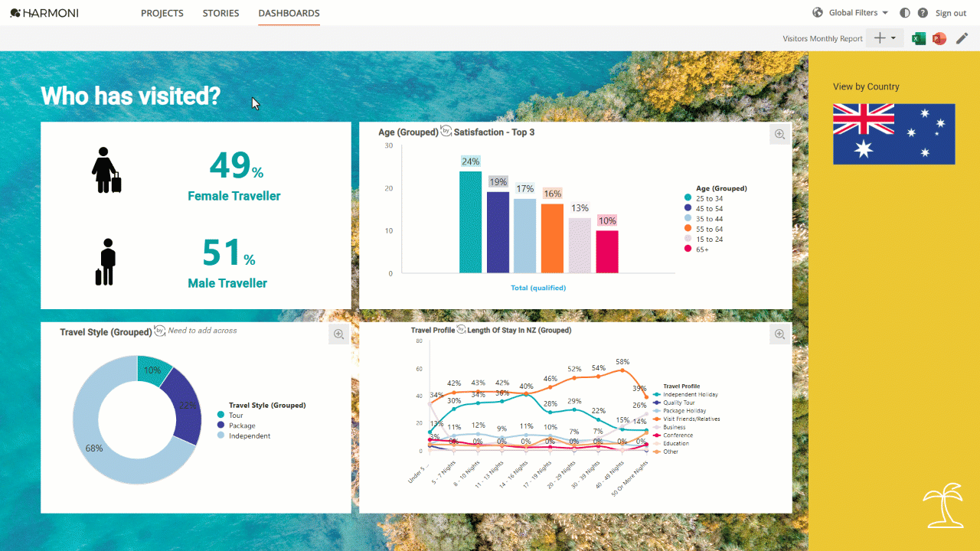The height and width of the screenshot is (551, 980).
Task: Toggle the contrast theme icon
Action: (x=905, y=13)
